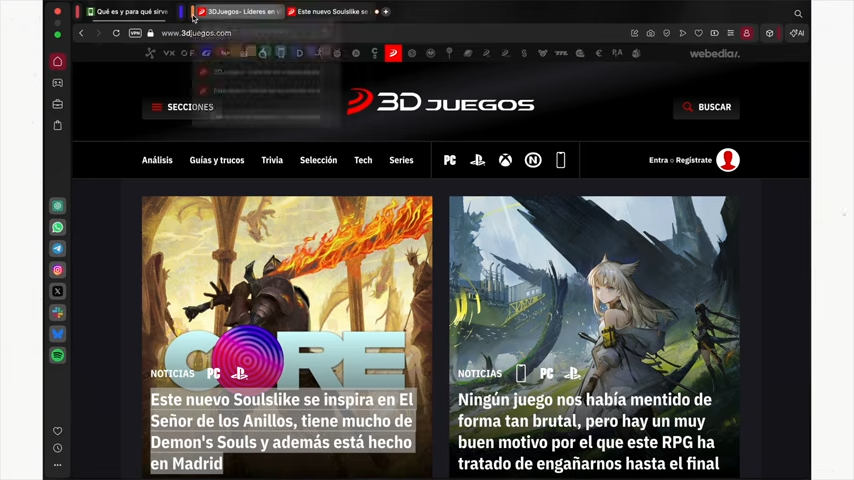Open sidebar three-dot more options
The width and height of the screenshot is (854, 480).
(58, 465)
